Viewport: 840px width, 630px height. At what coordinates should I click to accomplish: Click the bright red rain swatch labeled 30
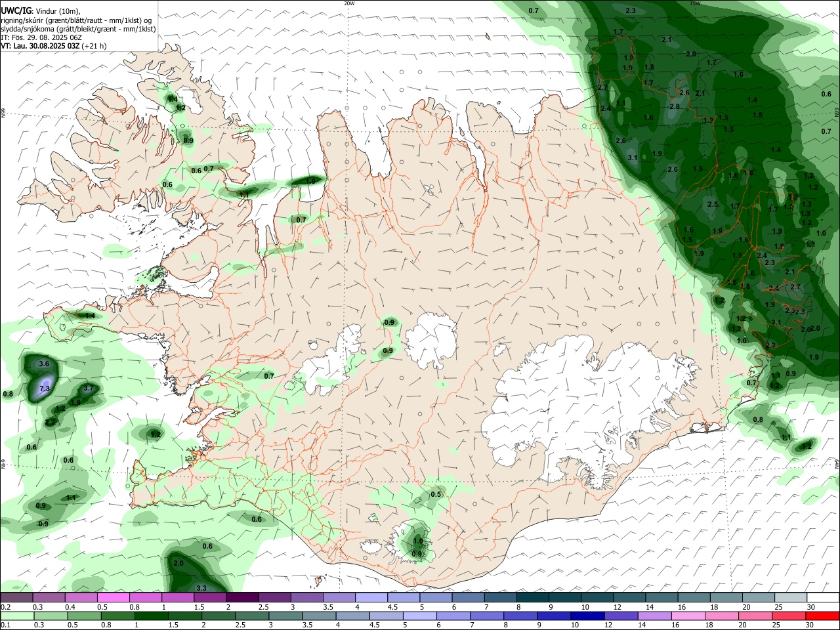822,616
